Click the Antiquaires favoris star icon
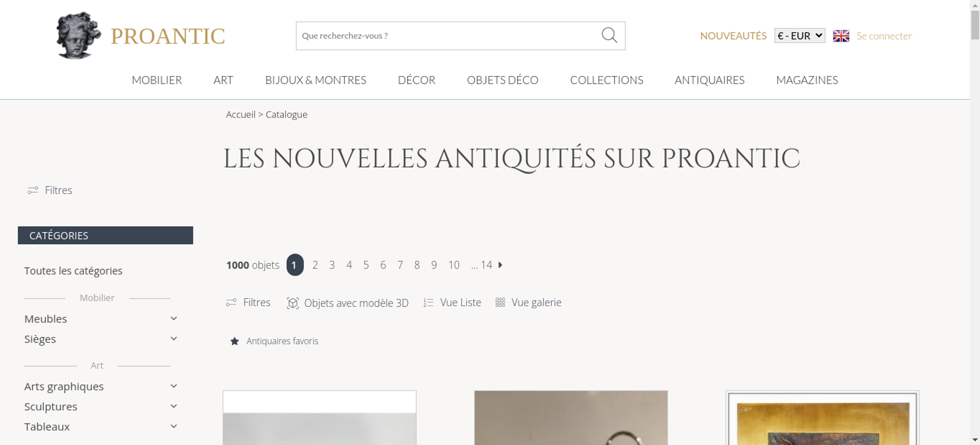 pos(235,341)
